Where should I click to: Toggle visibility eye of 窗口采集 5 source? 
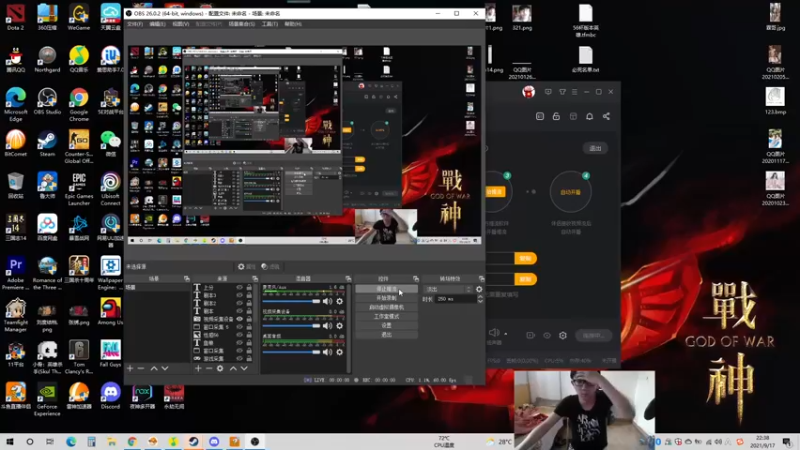coord(239,327)
